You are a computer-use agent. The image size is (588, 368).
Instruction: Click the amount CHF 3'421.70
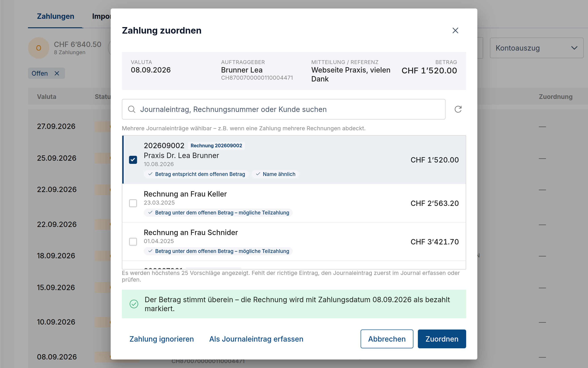tap(435, 242)
